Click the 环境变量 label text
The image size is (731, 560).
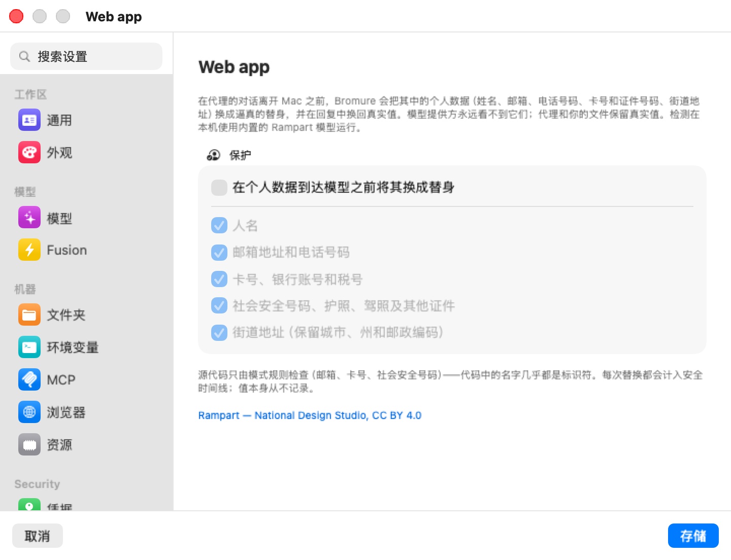[x=73, y=347]
